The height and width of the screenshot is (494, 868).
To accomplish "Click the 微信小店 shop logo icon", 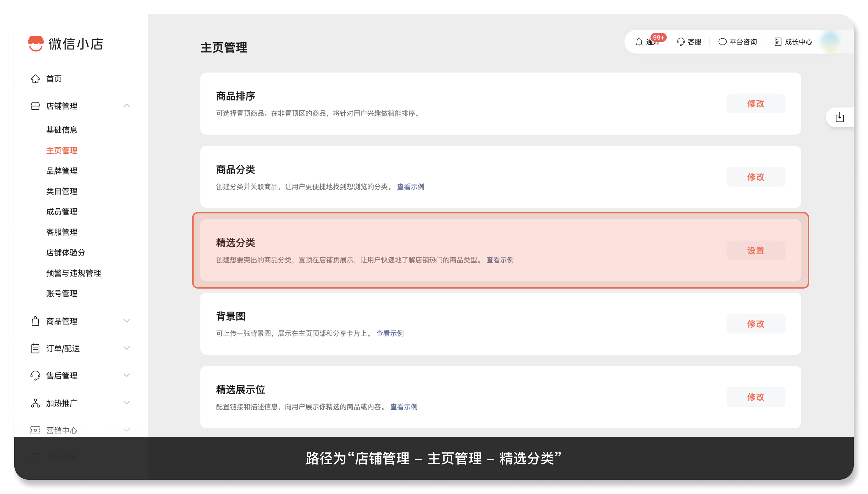I will (x=36, y=43).
